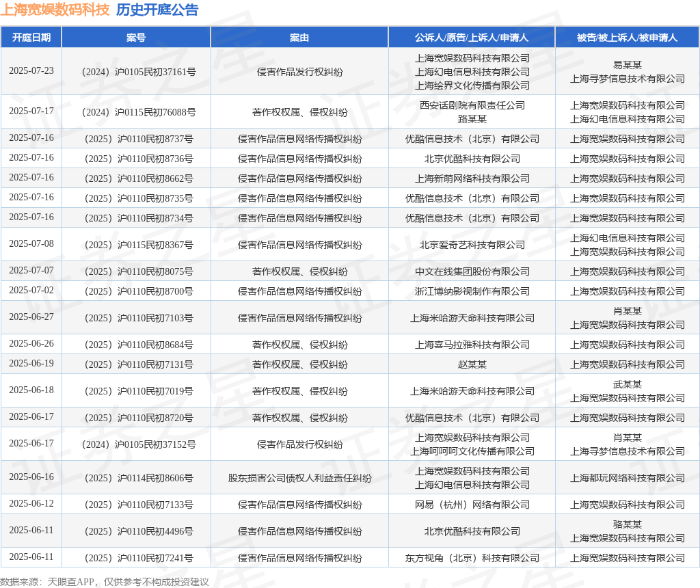Select the 案由 column header

click(299, 38)
